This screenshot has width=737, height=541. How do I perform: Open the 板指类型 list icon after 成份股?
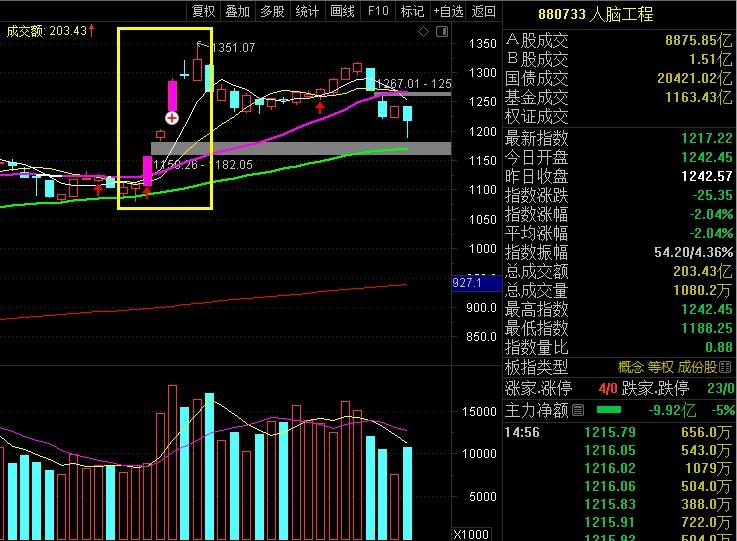tap(725, 367)
